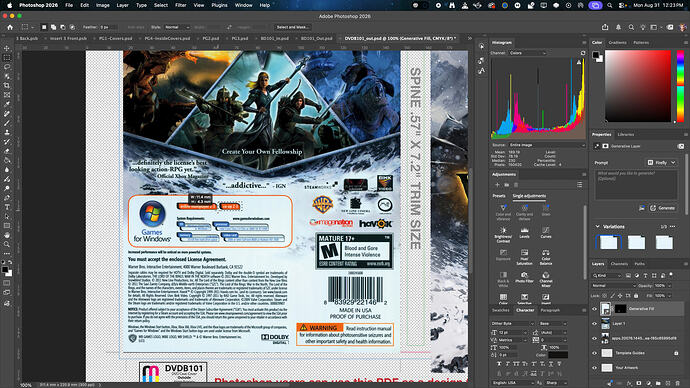Refresh the histogram with the refresh icon

(583, 53)
